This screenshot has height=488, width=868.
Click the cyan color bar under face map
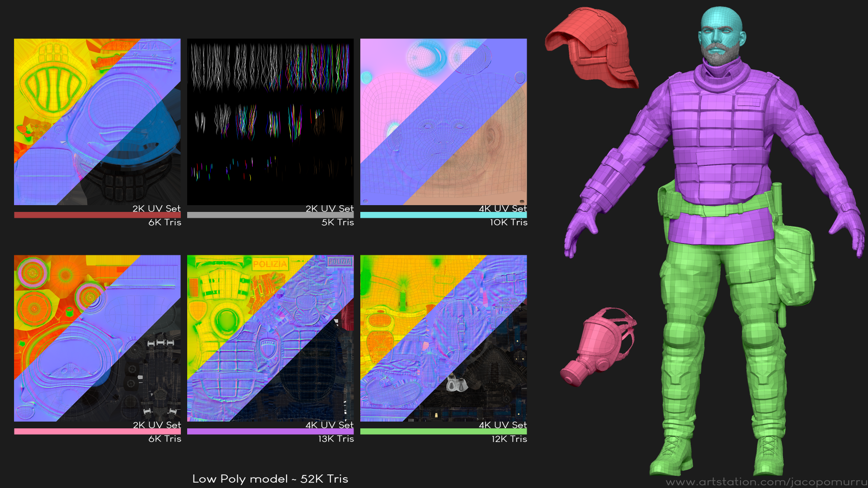(x=443, y=215)
